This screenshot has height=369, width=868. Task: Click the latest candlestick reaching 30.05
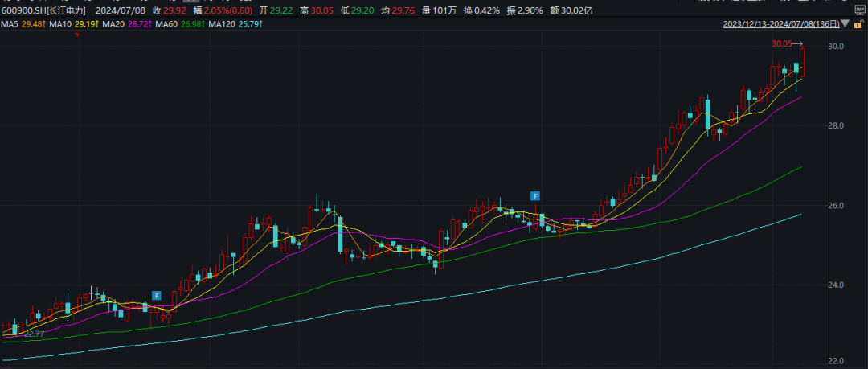tap(802, 63)
